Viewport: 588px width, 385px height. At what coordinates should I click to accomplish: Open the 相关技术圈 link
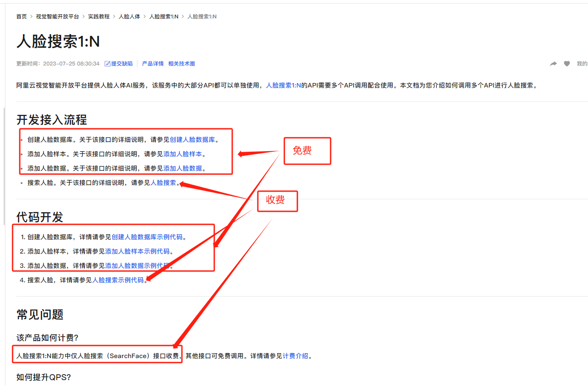(181, 64)
